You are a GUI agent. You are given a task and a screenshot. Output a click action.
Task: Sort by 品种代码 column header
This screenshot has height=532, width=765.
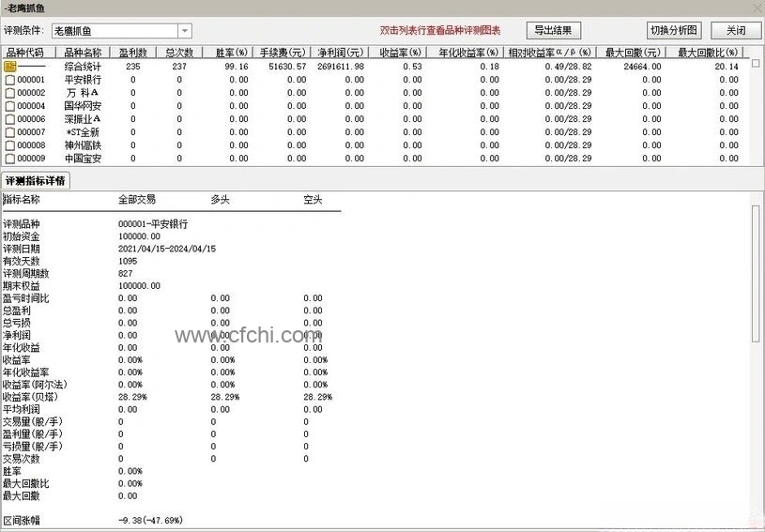coord(29,53)
